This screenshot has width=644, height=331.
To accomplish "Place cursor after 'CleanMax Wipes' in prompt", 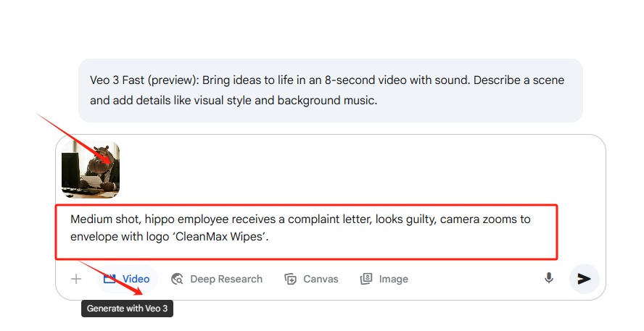I will [268, 236].
